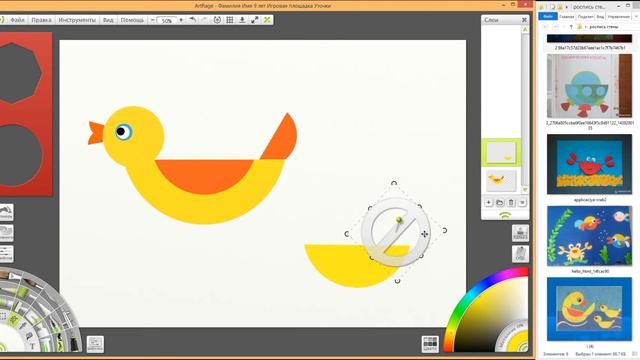Click the Файл tab in Explorer window
640x360 pixels.
(548, 16)
